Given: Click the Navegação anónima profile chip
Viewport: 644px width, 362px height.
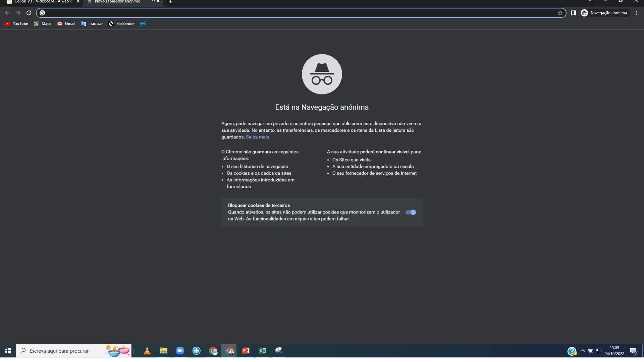Looking at the screenshot, I should [x=604, y=13].
